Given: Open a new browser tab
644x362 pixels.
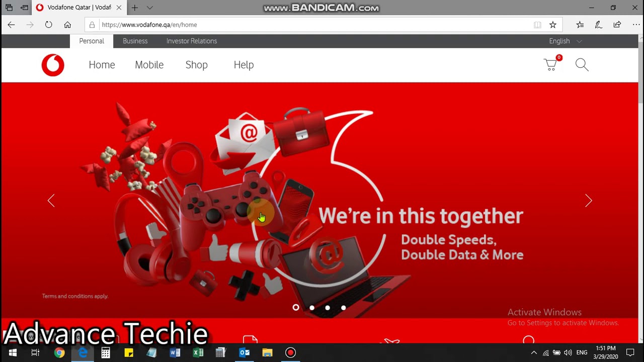Looking at the screenshot, I should point(134,8).
